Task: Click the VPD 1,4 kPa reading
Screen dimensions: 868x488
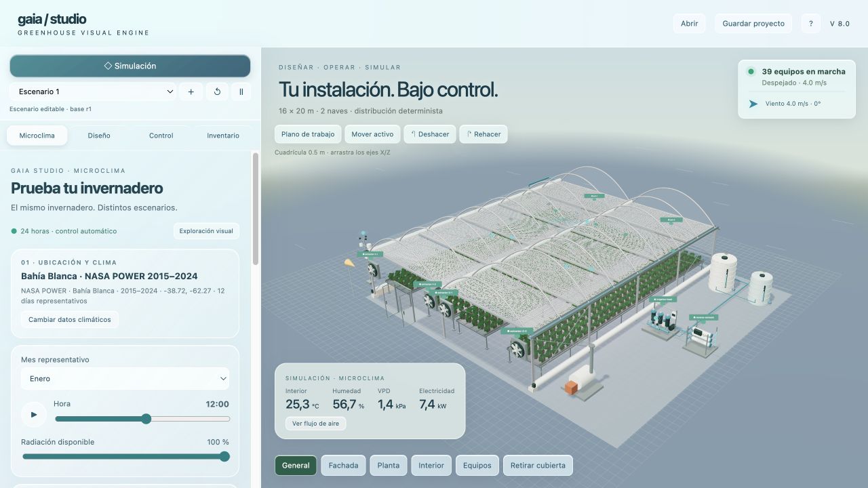Action: pyautogui.click(x=392, y=400)
